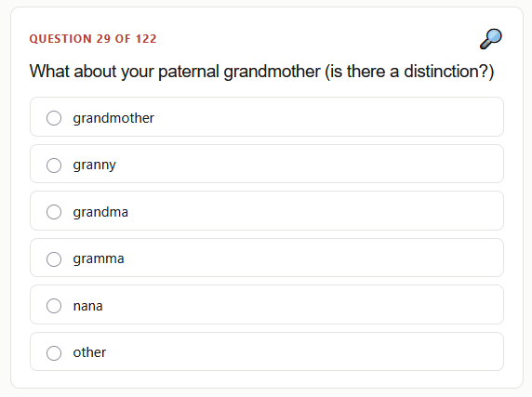
Task: Click inside the granny option card
Action: [267, 164]
